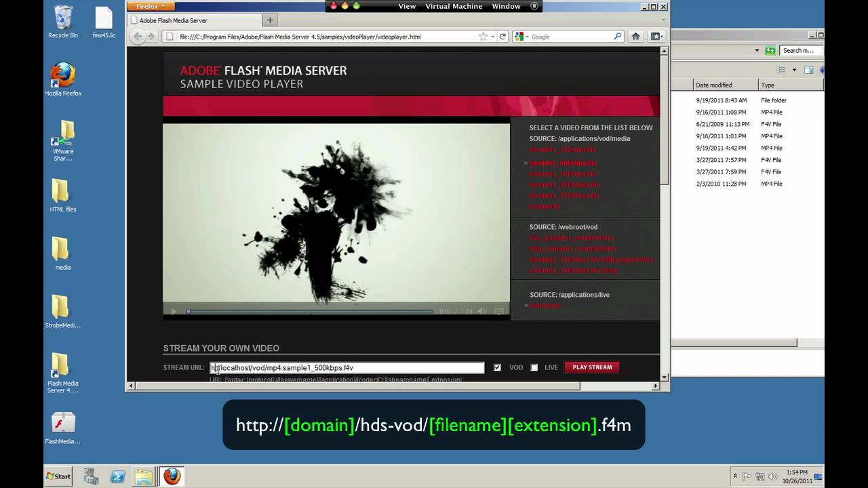
Task: Open Windows Explorer from the taskbar
Action: (x=143, y=476)
